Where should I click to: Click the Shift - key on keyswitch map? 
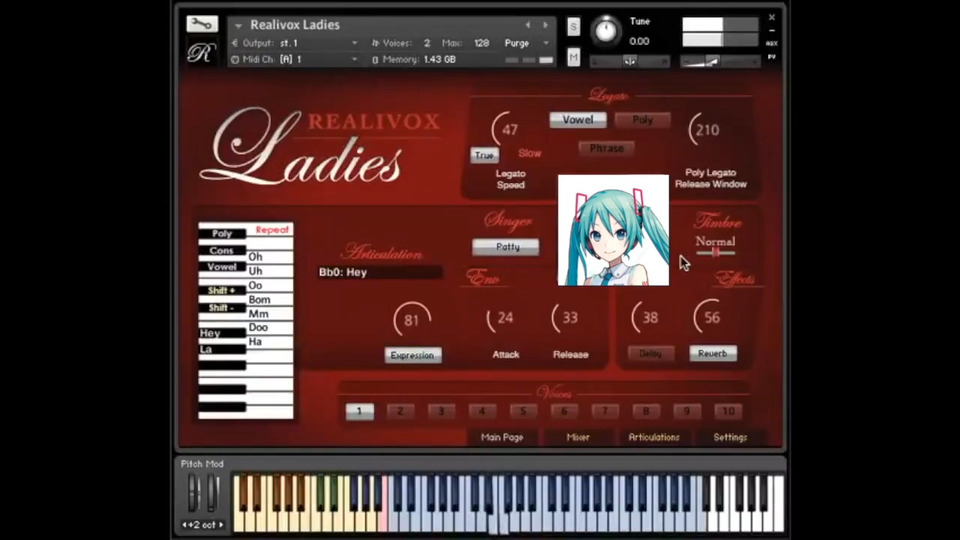(x=222, y=307)
